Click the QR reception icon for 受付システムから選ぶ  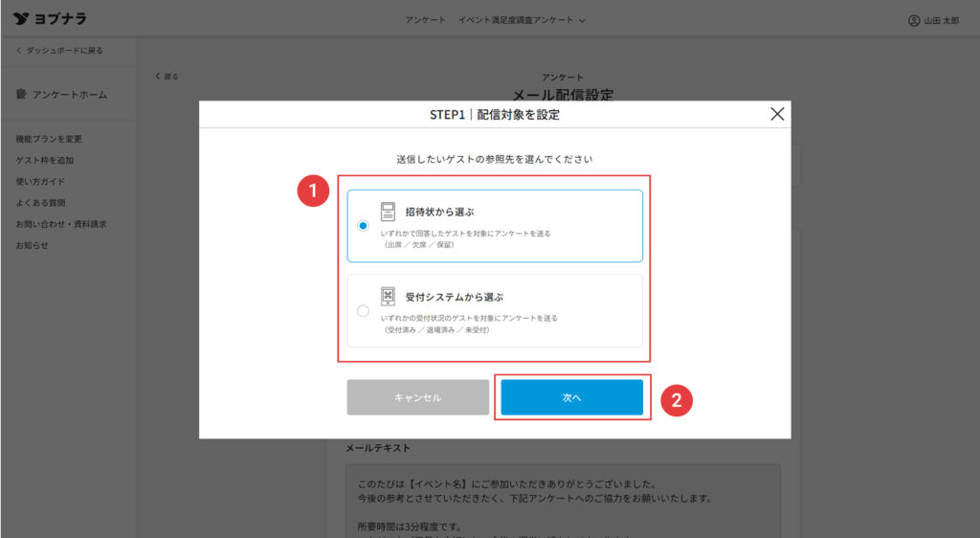coord(388,297)
